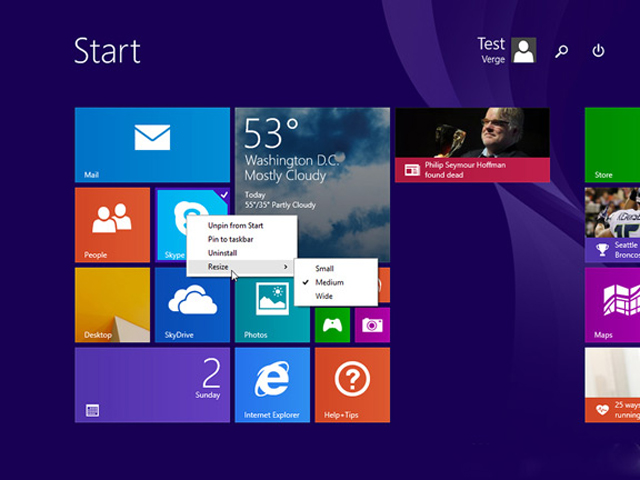Open the Store tile
The height and width of the screenshot is (480, 640).
tap(612, 145)
